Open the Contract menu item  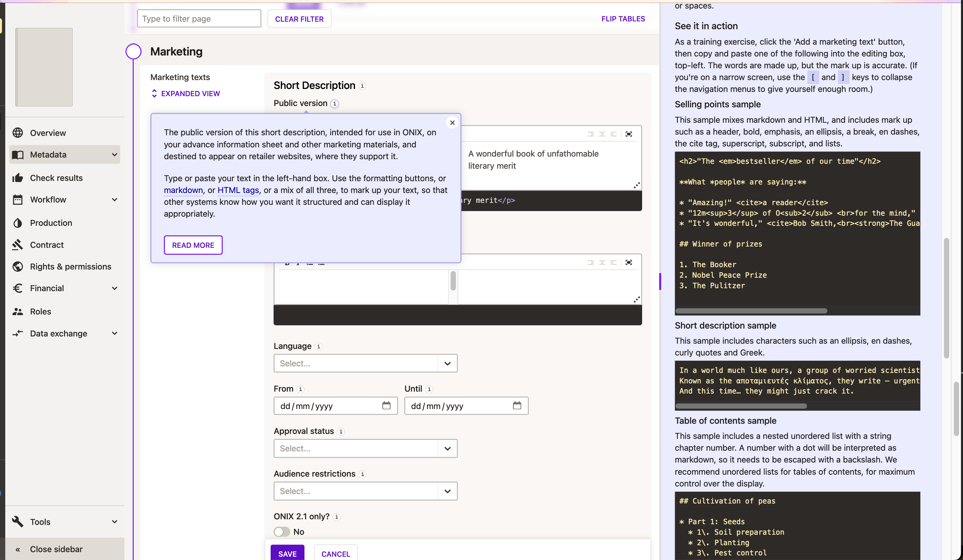point(65,245)
